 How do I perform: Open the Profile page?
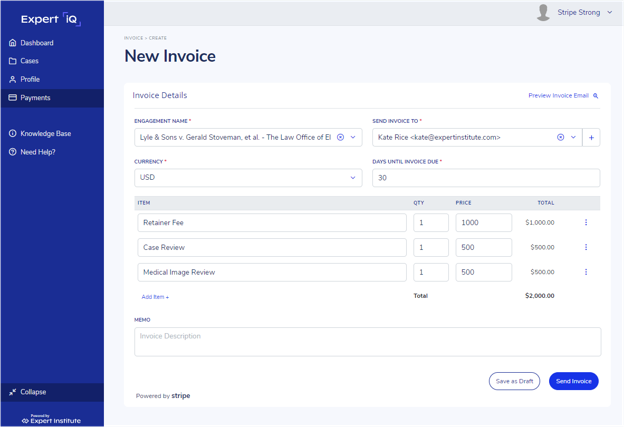(30, 79)
